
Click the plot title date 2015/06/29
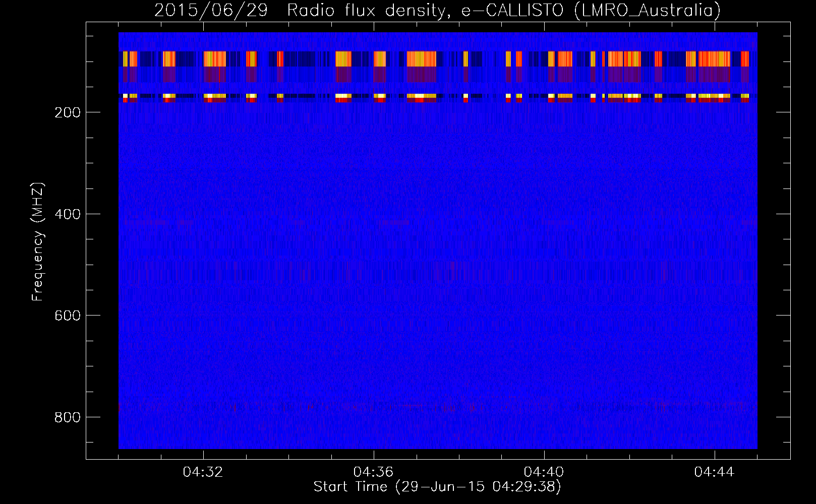coord(211,11)
